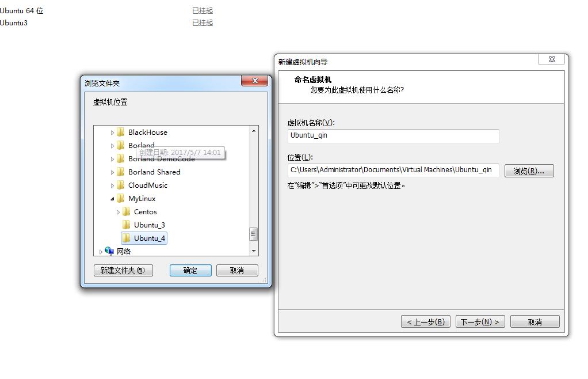Click the Ubuntu_3 folder icon
The height and width of the screenshot is (379, 588).
coord(127,225)
